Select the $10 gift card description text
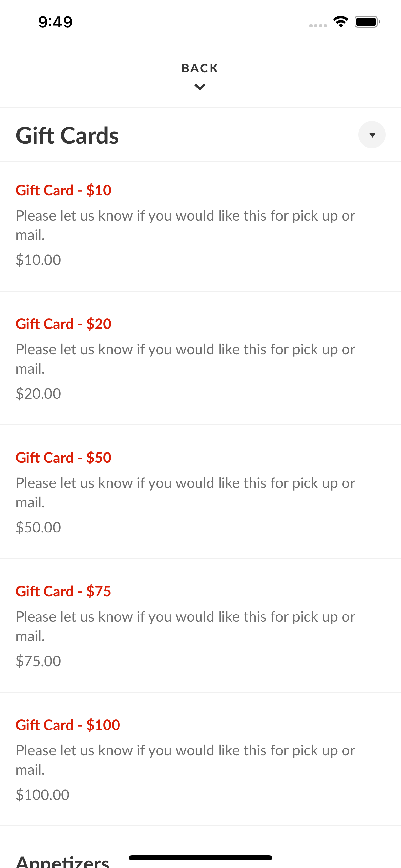 point(185,225)
